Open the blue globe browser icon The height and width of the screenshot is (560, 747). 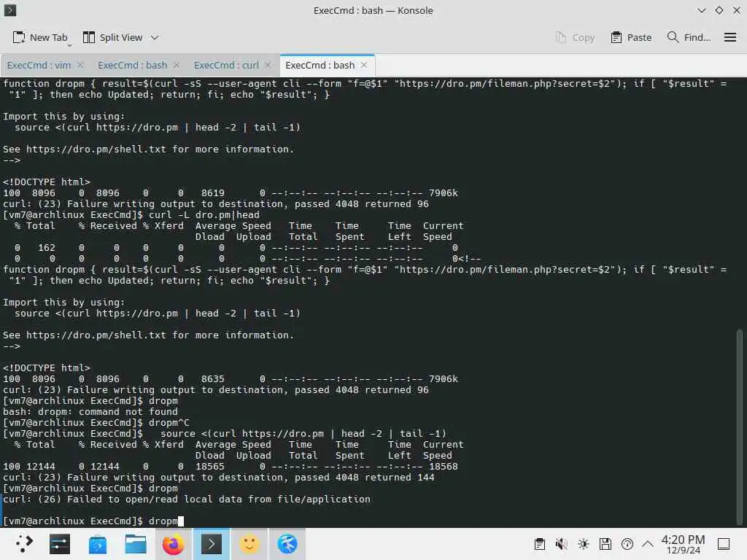pyautogui.click(x=287, y=544)
